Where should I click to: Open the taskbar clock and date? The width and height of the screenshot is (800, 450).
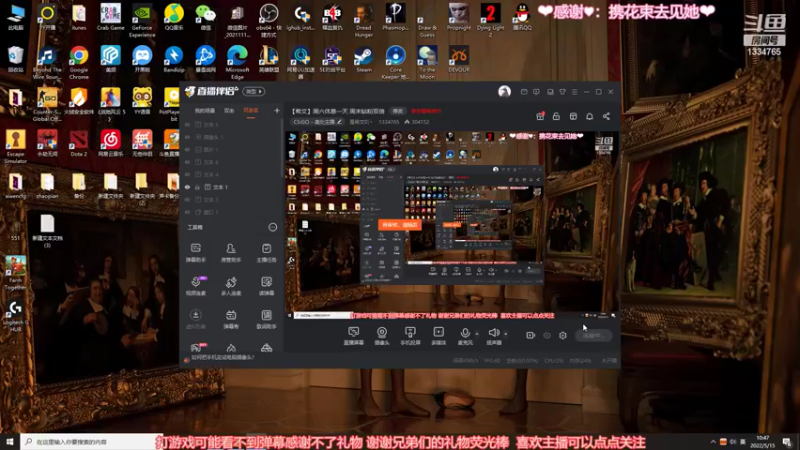763,441
